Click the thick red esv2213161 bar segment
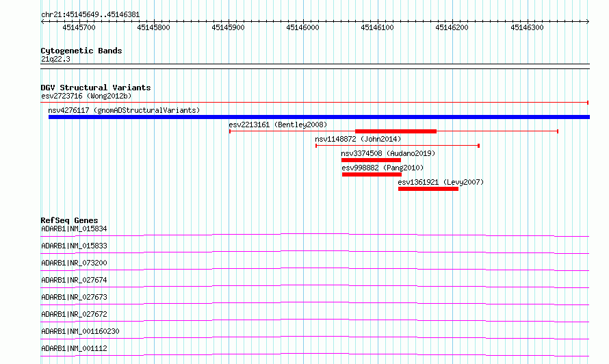Screen dimensions: 609x364 [x=396, y=131]
